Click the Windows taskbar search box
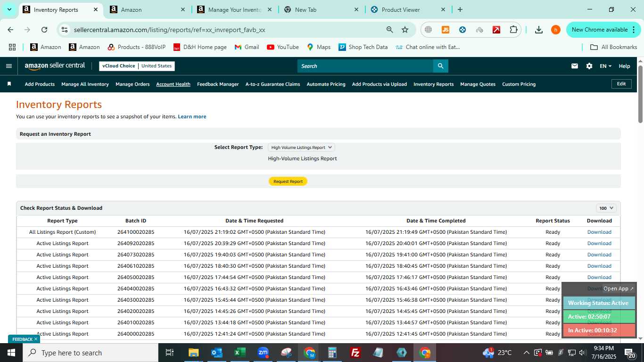 click(x=91, y=353)
